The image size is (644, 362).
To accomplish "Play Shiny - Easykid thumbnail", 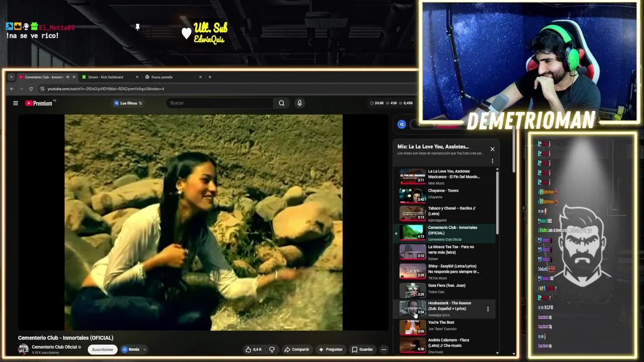I will click(x=413, y=271).
